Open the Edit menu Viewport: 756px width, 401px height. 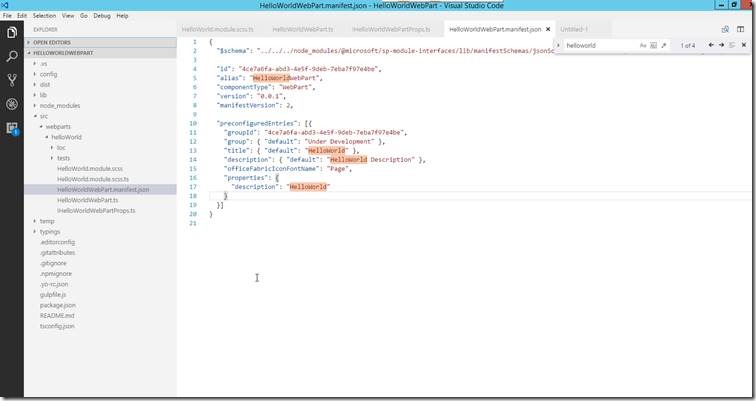(22, 15)
